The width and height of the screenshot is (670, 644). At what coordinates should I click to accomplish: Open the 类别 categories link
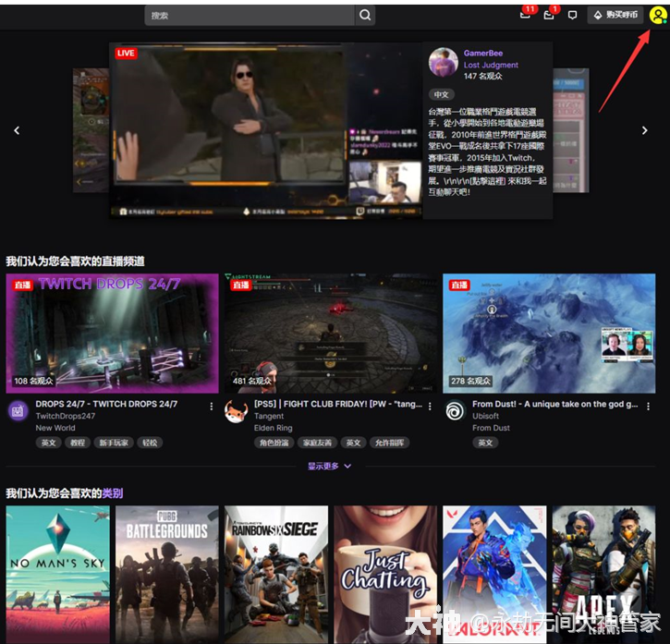113,493
